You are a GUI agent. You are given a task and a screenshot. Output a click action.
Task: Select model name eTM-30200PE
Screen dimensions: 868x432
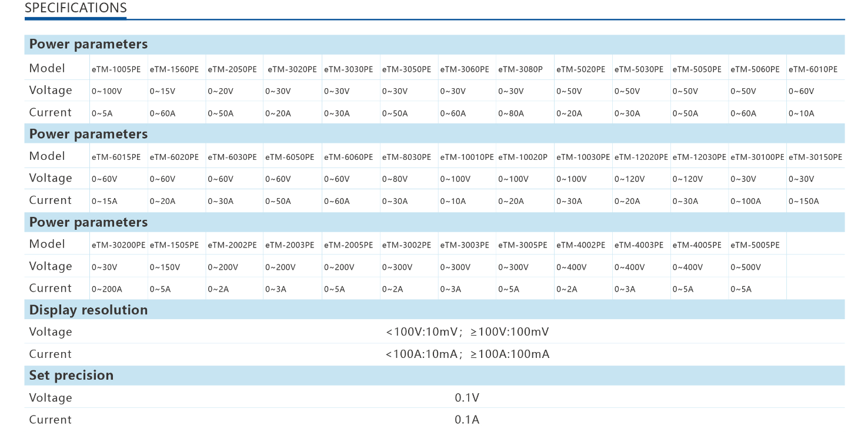pyautogui.click(x=119, y=245)
